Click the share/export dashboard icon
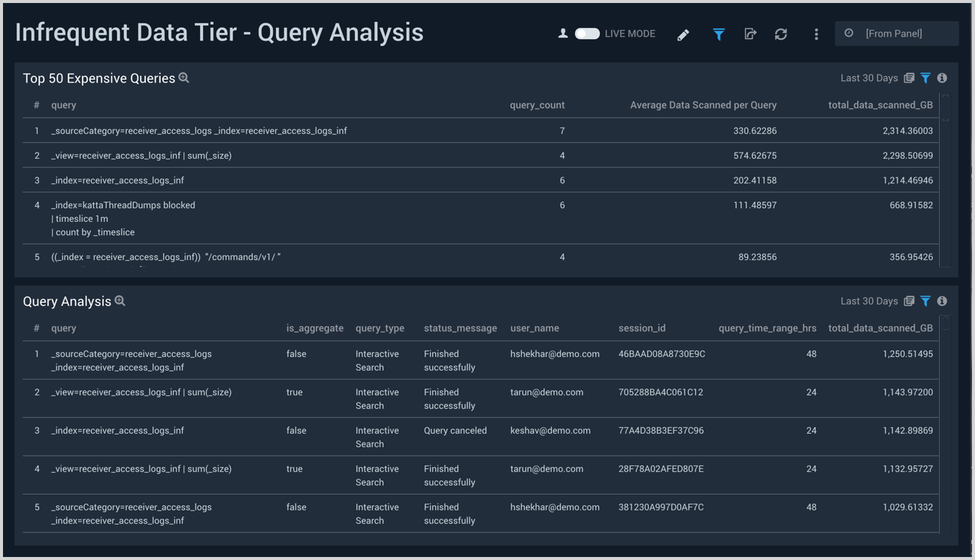975x560 pixels. [x=750, y=34]
